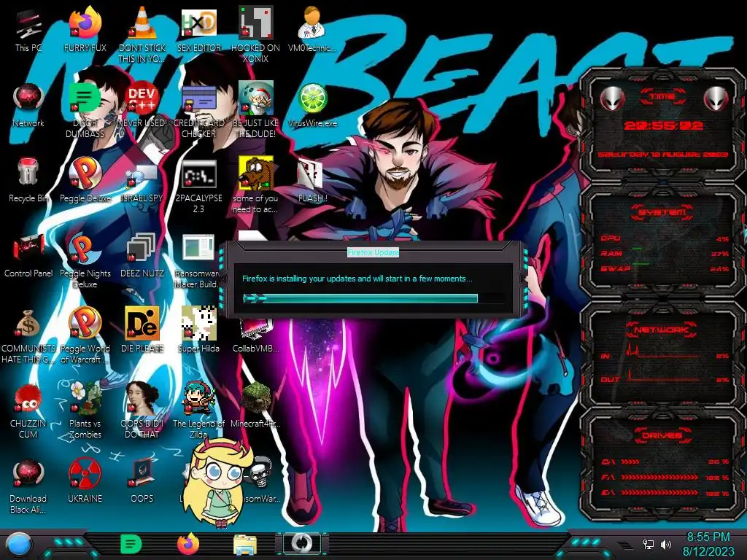Open the dog 'some of you need' icon
747x560 pixels.
click(256, 174)
